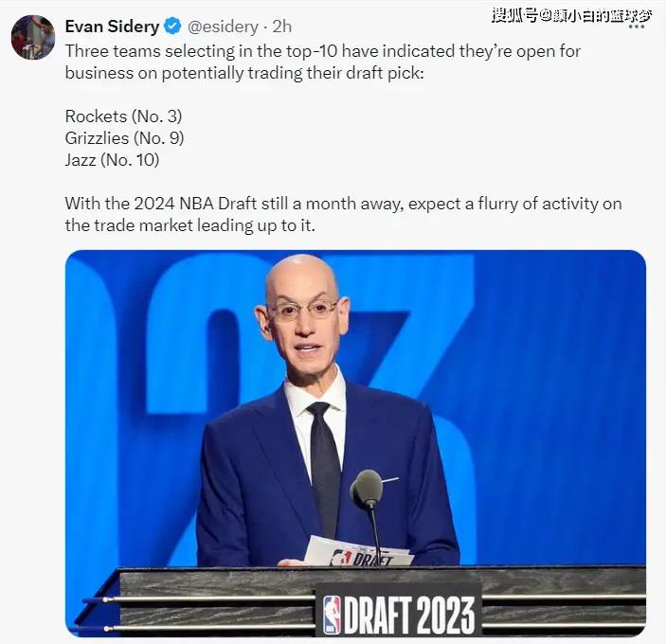
Task: Select the "Rockets (No. 3)" line
Action: [123, 116]
